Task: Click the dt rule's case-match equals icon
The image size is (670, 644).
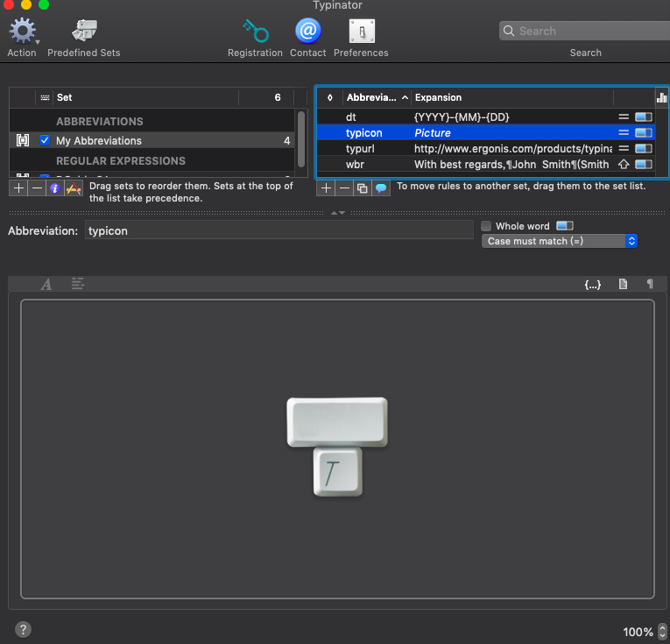Action: 624,117
